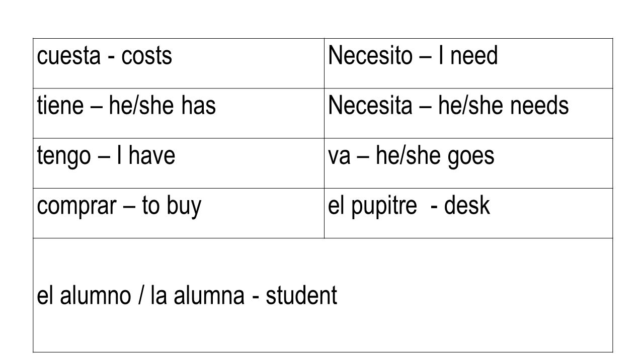
Task: Select the 'Necesito – I need' cell
Action: coord(469,63)
